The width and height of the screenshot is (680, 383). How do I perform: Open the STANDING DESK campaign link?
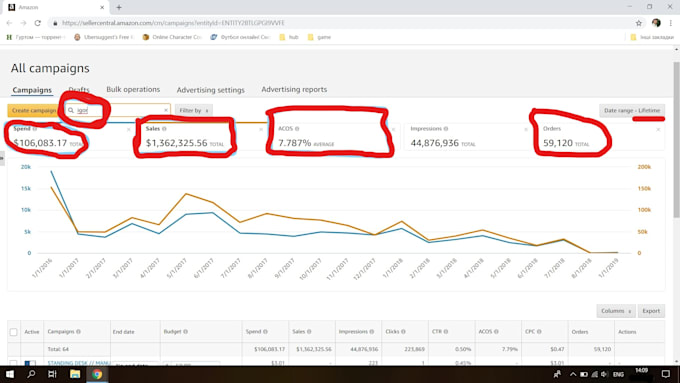click(78, 363)
